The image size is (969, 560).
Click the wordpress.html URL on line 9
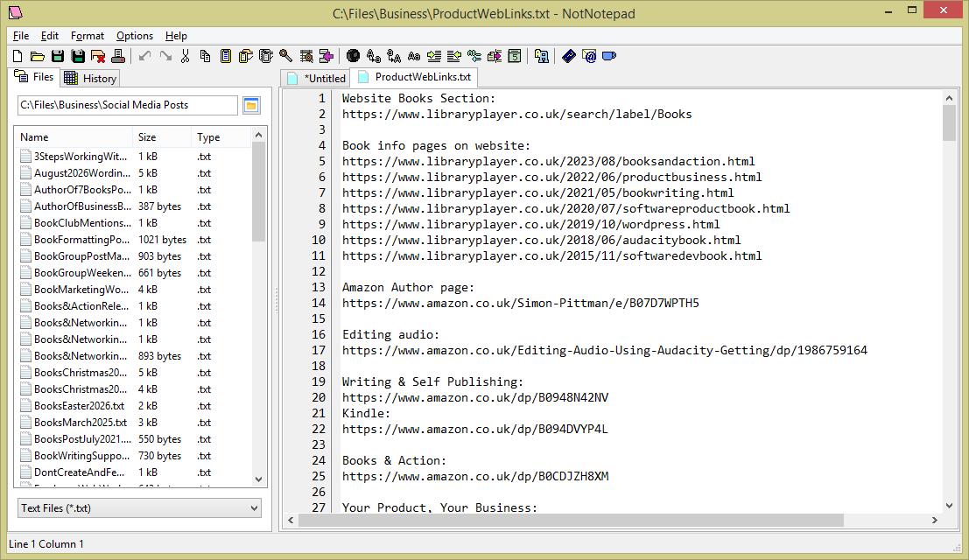[x=530, y=224]
